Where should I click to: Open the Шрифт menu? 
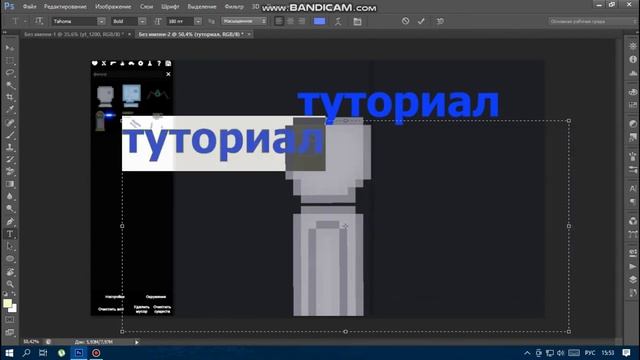[170, 7]
